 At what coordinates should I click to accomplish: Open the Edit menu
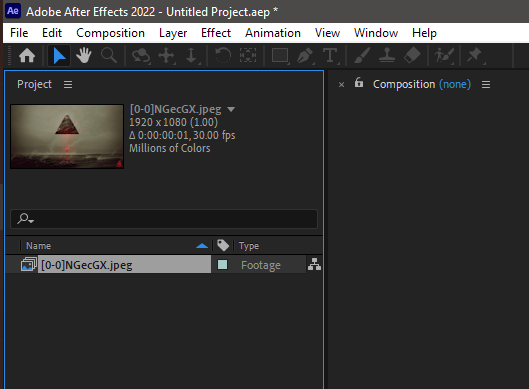[x=52, y=33]
